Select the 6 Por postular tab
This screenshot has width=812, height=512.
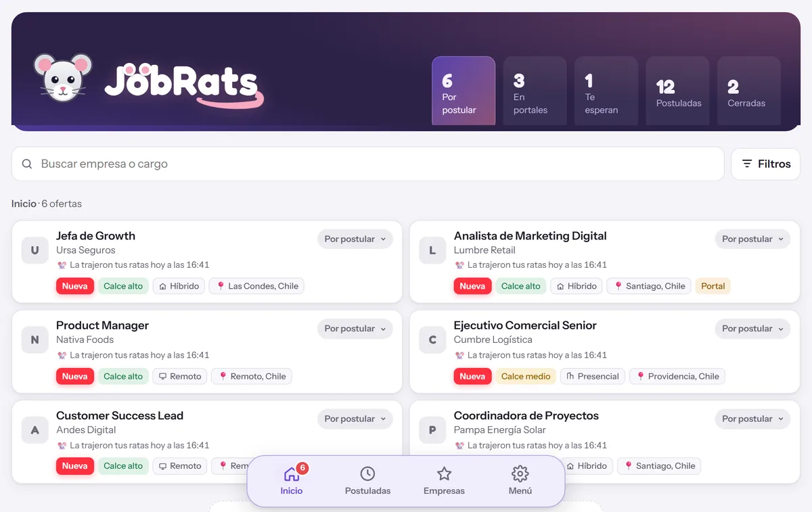[x=464, y=91]
